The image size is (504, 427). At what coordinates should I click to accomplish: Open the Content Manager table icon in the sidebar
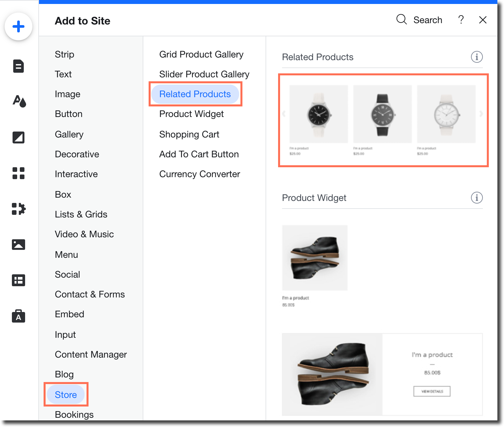coord(18,280)
